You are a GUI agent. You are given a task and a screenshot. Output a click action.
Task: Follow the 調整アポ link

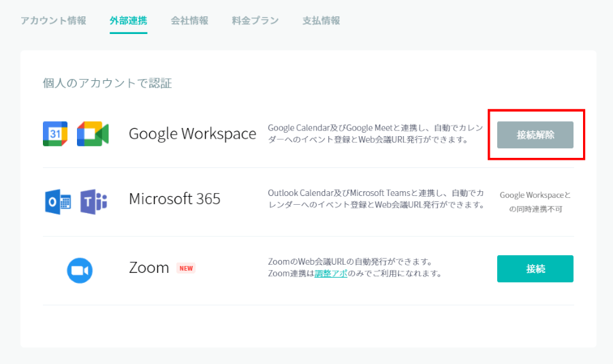331,274
